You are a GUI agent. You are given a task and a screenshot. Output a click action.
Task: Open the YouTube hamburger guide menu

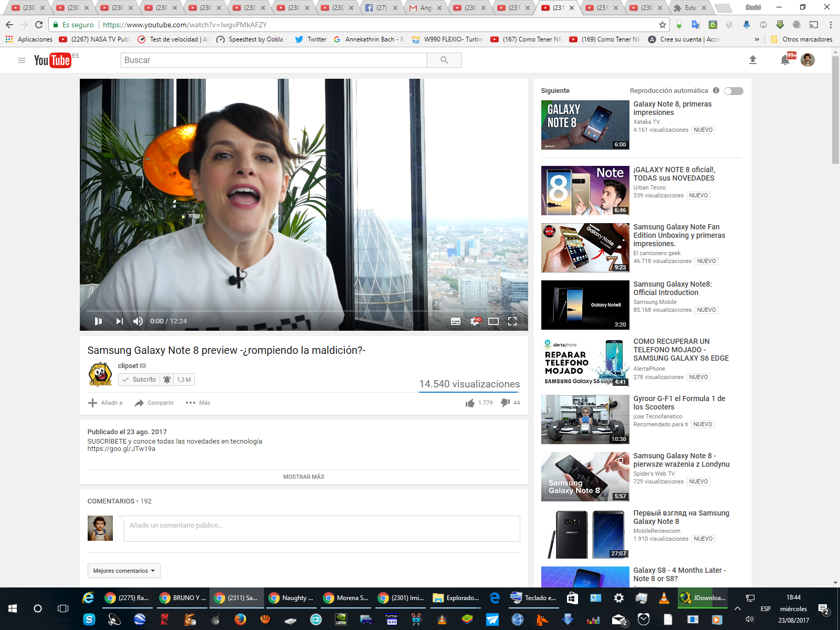tap(22, 60)
